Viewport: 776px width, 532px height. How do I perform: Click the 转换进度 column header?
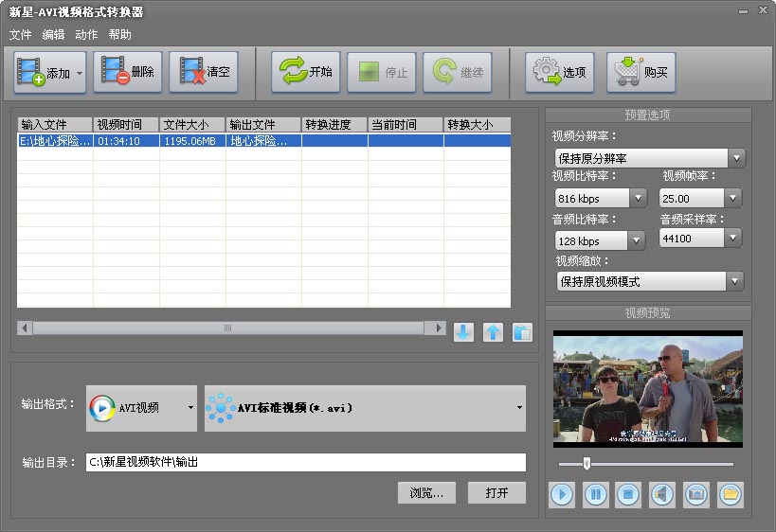point(334,125)
